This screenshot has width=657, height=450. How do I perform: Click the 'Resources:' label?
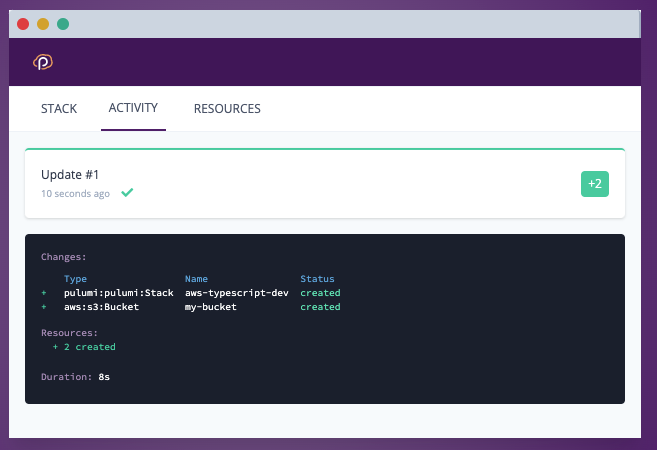69,333
